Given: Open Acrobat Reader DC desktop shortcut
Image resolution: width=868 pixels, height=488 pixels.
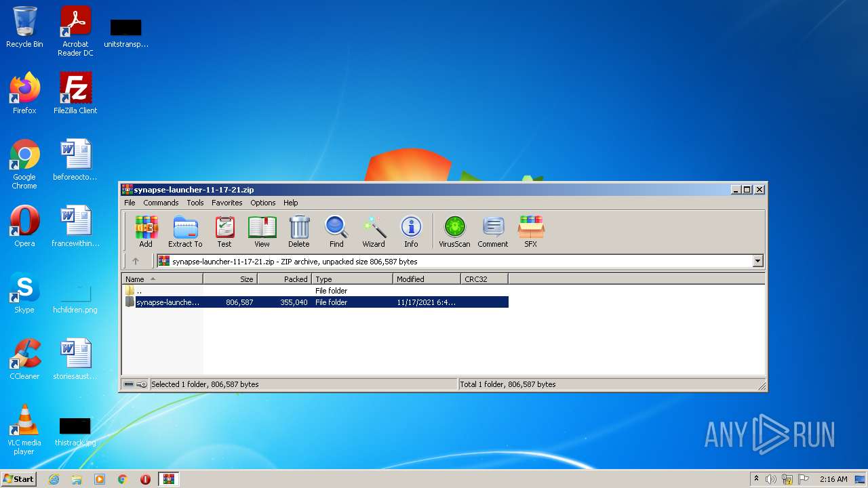Looking at the screenshot, I should [x=75, y=31].
